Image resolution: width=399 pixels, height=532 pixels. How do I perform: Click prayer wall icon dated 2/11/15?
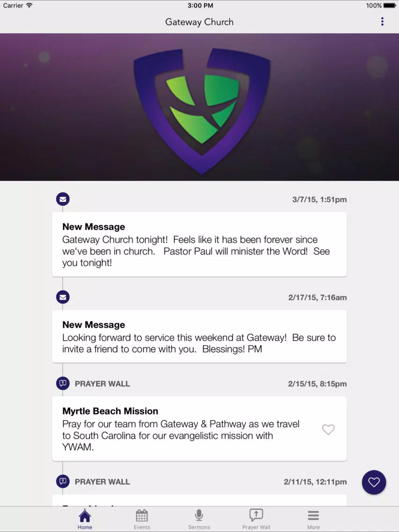point(63,481)
